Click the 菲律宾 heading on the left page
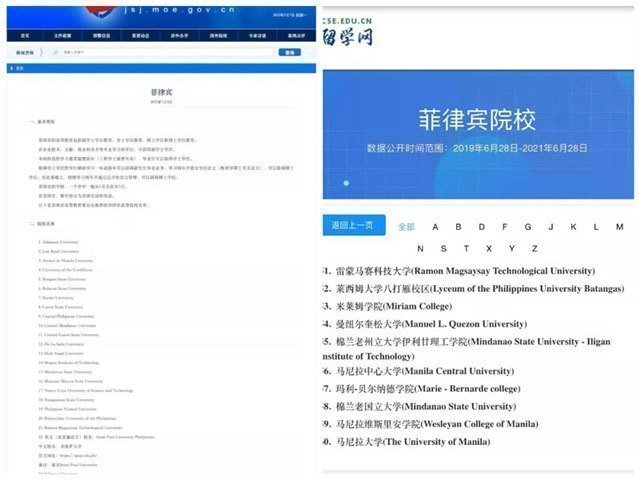Image resolution: width=639 pixels, height=479 pixels. pyautogui.click(x=162, y=92)
